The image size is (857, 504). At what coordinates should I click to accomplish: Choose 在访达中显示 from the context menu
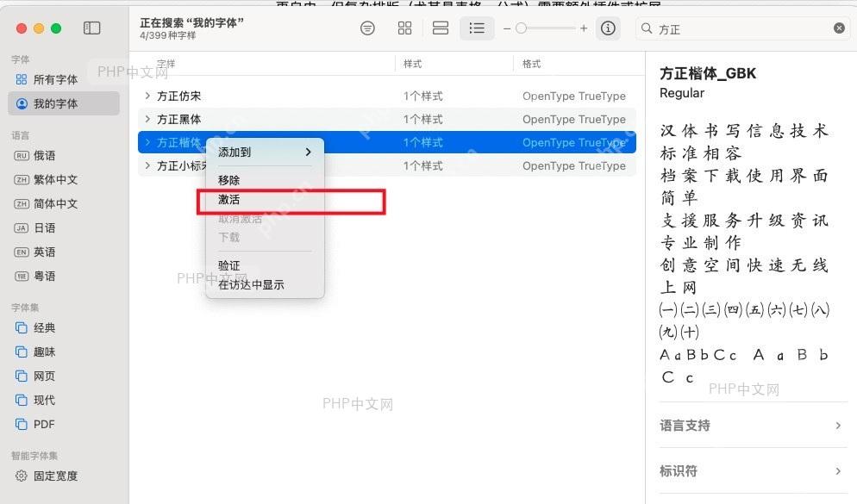tap(265, 284)
